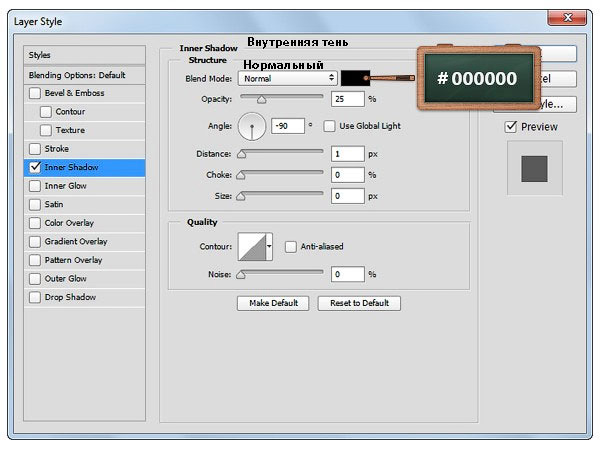The image size is (600, 449).
Task: Click the Noise value field
Action: pyautogui.click(x=347, y=274)
